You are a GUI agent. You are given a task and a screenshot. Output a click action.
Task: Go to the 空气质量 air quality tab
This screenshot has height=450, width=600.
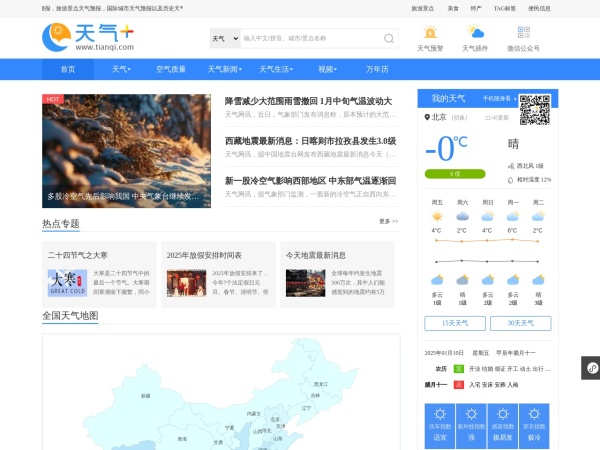(x=171, y=69)
